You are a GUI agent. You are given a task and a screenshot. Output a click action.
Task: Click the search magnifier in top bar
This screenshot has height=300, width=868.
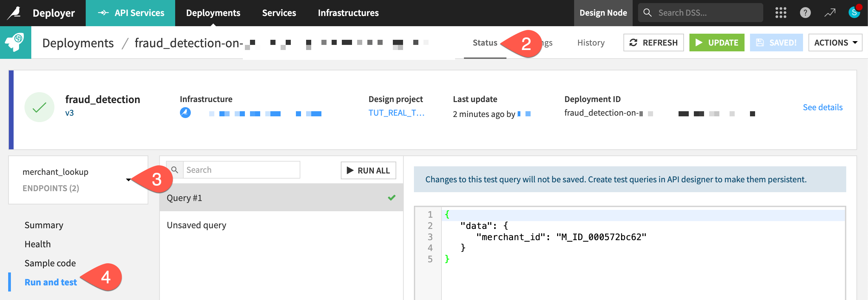tap(647, 13)
